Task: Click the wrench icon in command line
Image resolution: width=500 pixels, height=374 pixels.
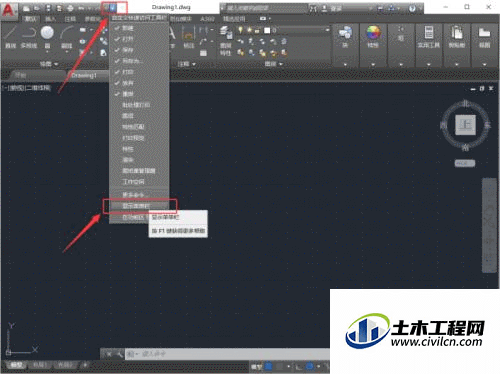Action: (120, 354)
